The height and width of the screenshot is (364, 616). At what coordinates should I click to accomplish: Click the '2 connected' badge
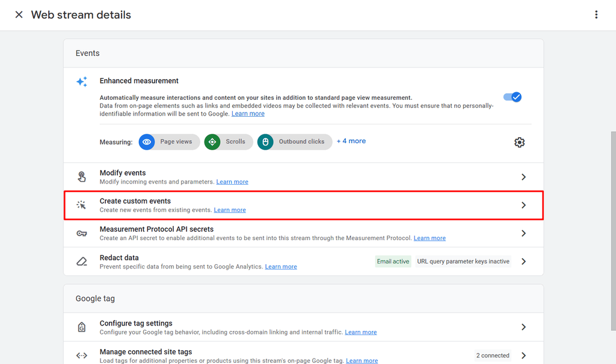[493, 356]
